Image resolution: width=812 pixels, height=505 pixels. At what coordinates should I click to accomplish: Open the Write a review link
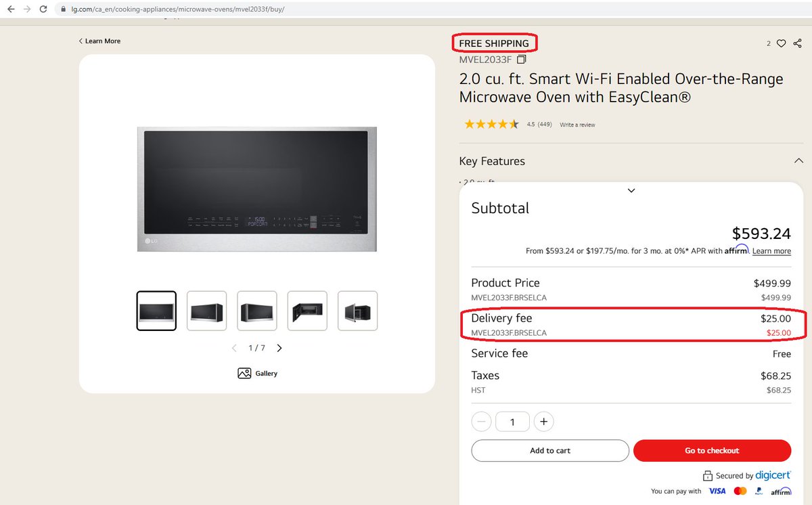(577, 125)
